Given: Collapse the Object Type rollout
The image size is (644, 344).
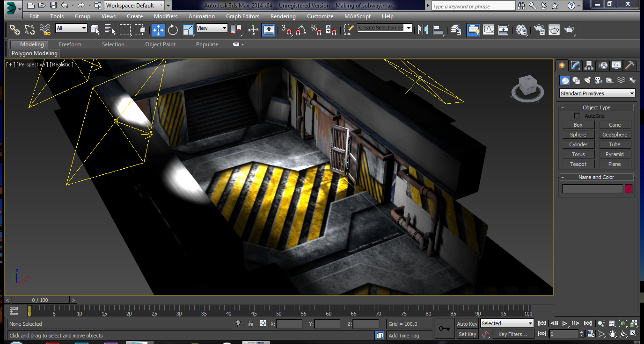Looking at the screenshot, I should click(x=596, y=107).
